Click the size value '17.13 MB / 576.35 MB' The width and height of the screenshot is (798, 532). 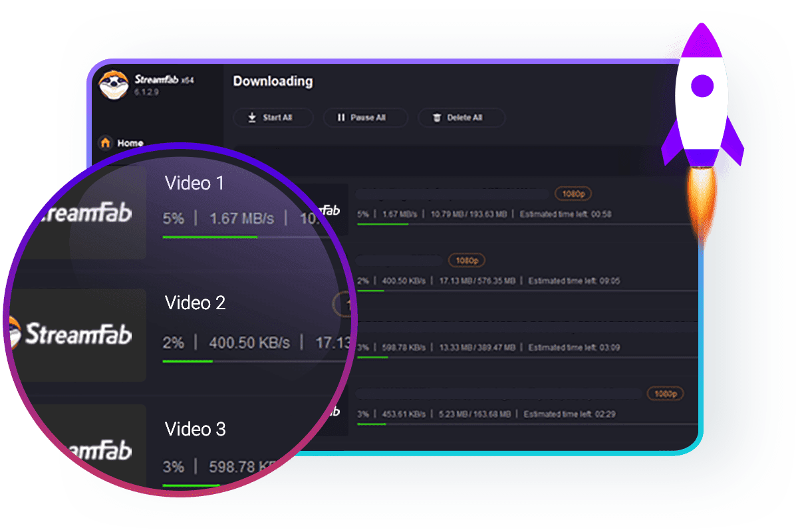pos(477,281)
